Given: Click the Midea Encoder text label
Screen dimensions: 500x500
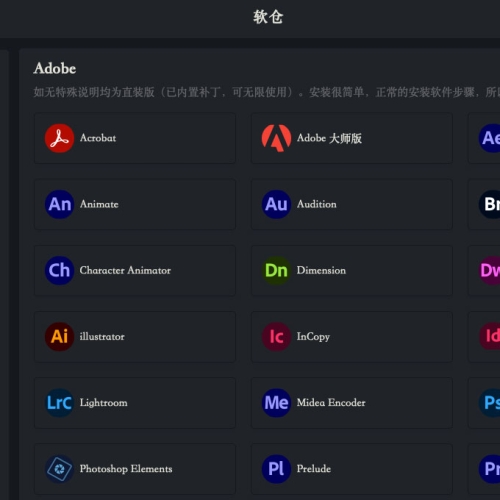Looking at the screenshot, I should tap(331, 403).
